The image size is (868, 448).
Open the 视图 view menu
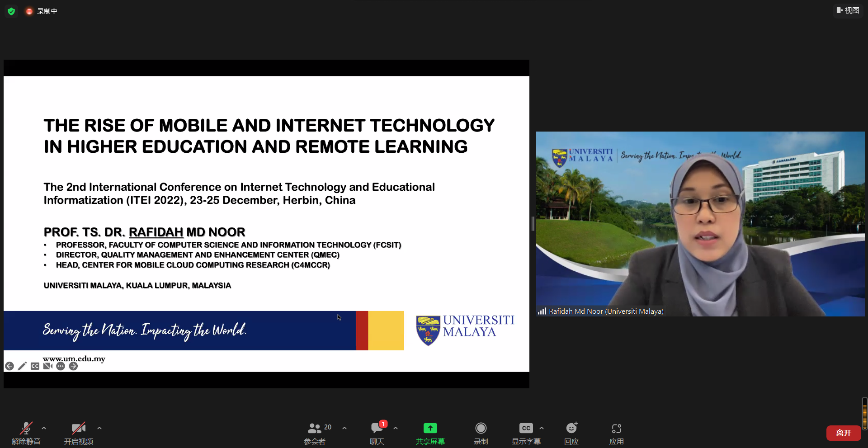pyautogui.click(x=848, y=10)
